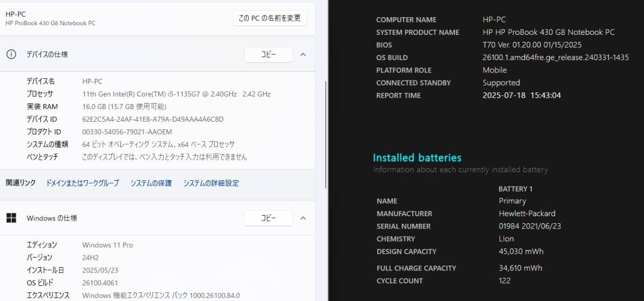This screenshot has width=644, height=301.
Task: Select the device ID 62E2C5A4 value
Action: pos(153,119)
